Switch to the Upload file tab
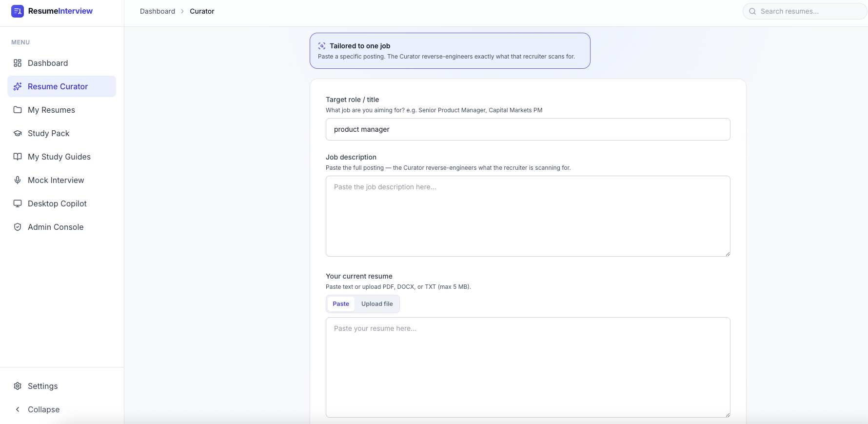 tap(377, 304)
